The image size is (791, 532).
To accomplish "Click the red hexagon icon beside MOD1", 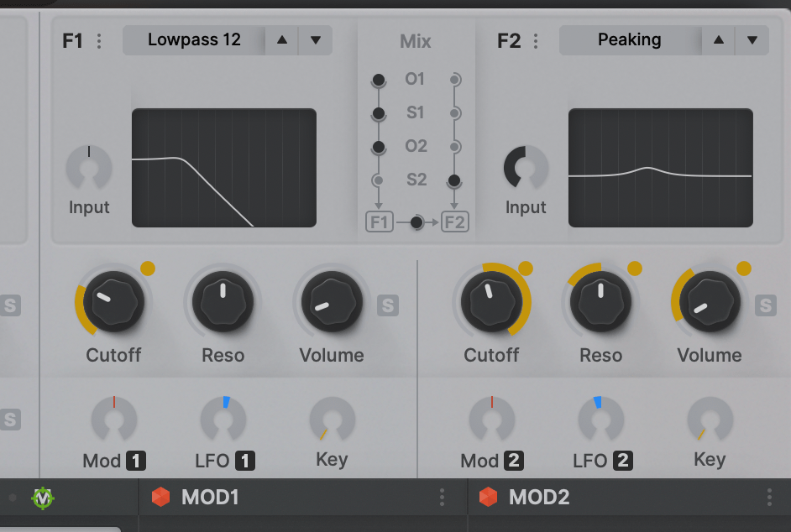I will pyautogui.click(x=161, y=497).
